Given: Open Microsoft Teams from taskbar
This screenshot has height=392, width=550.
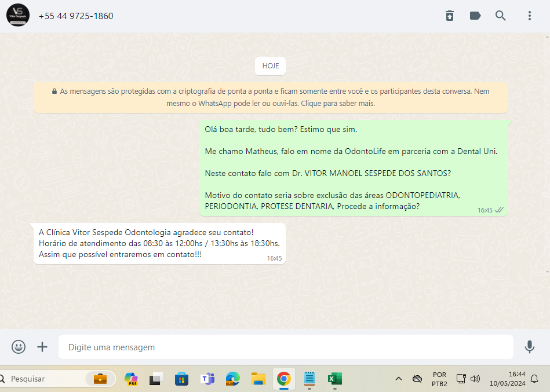Looking at the screenshot, I should click(207, 379).
